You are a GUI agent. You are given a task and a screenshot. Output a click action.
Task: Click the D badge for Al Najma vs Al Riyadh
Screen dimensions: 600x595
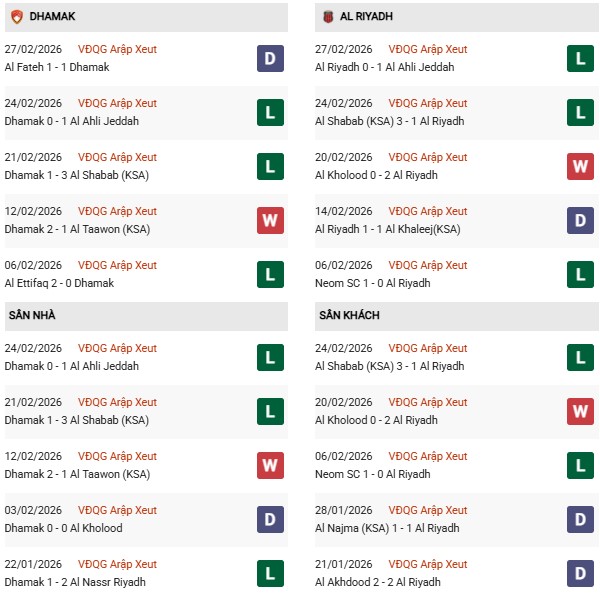pyautogui.click(x=580, y=519)
